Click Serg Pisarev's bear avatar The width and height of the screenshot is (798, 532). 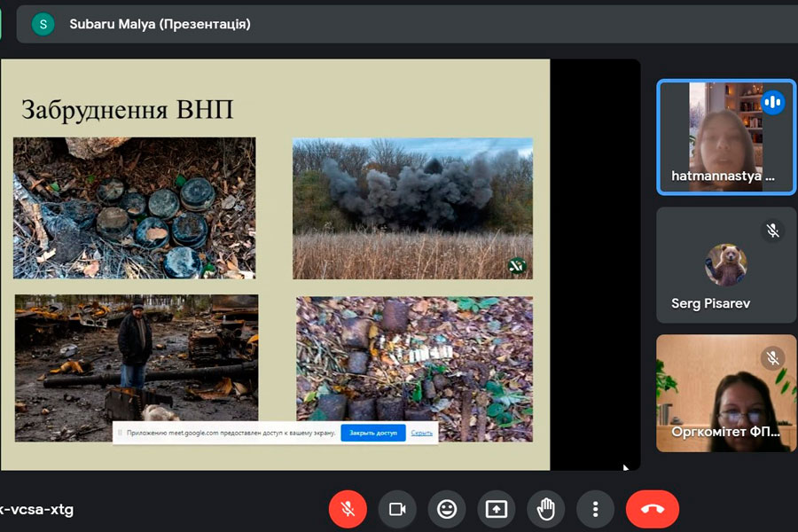click(725, 264)
